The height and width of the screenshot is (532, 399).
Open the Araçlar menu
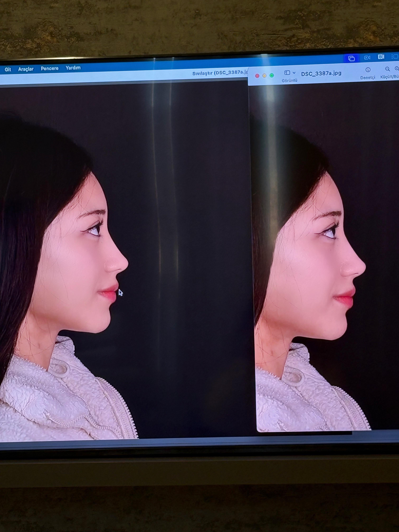click(x=26, y=69)
